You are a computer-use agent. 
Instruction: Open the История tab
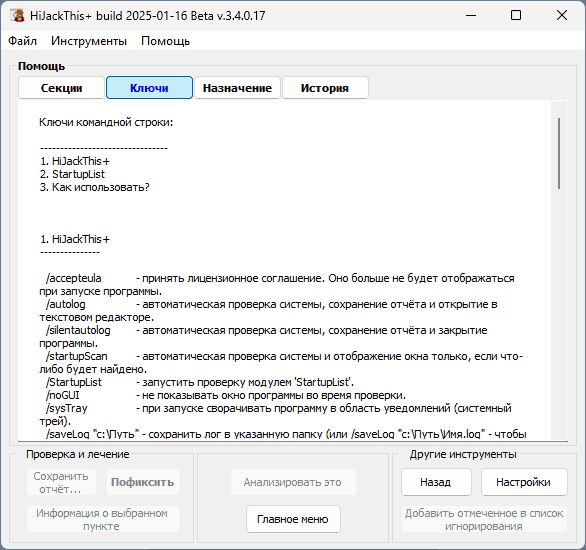325,88
